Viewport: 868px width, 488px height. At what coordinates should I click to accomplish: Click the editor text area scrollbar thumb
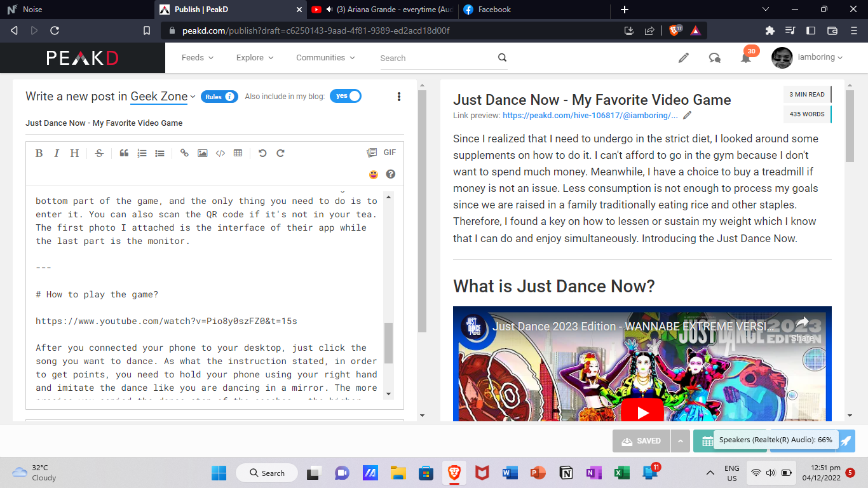coord(389,343)
